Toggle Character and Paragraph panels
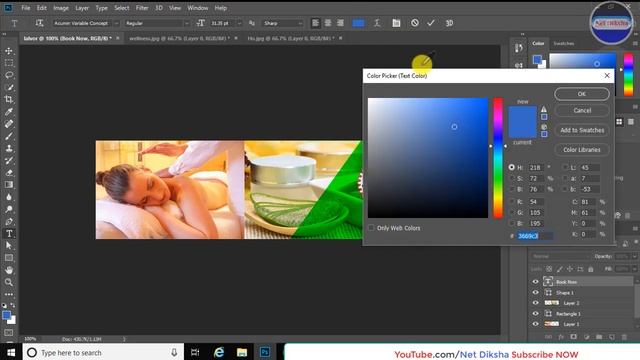The width and height of the screenshot is (640, 360). 396,23
